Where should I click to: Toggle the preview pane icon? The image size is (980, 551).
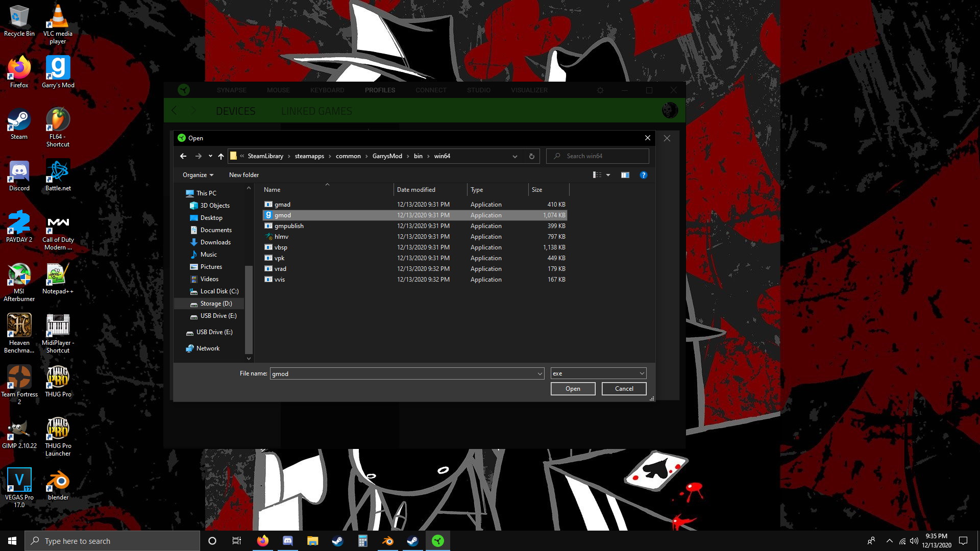click(625, 175)
